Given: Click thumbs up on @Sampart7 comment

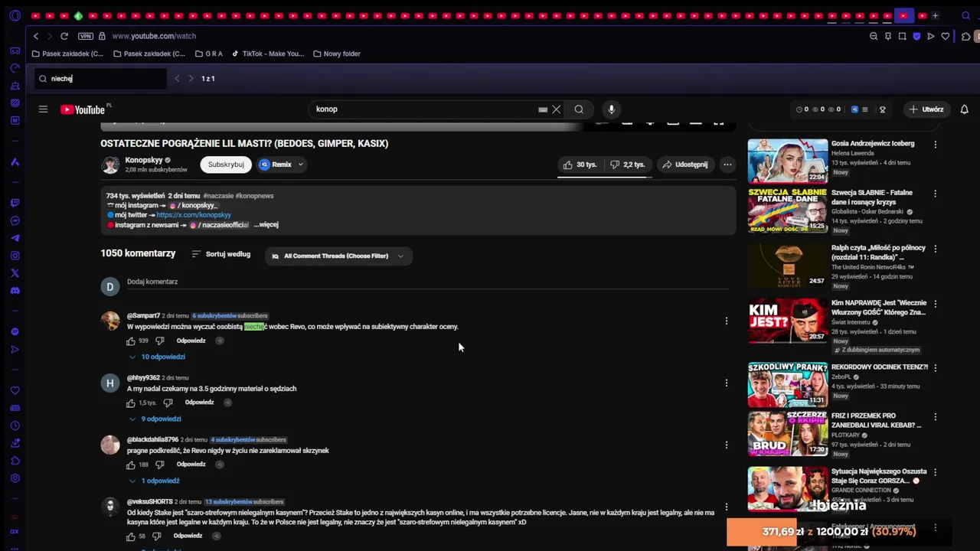Looking at the screenshot, I should click(x=131, y=341).
